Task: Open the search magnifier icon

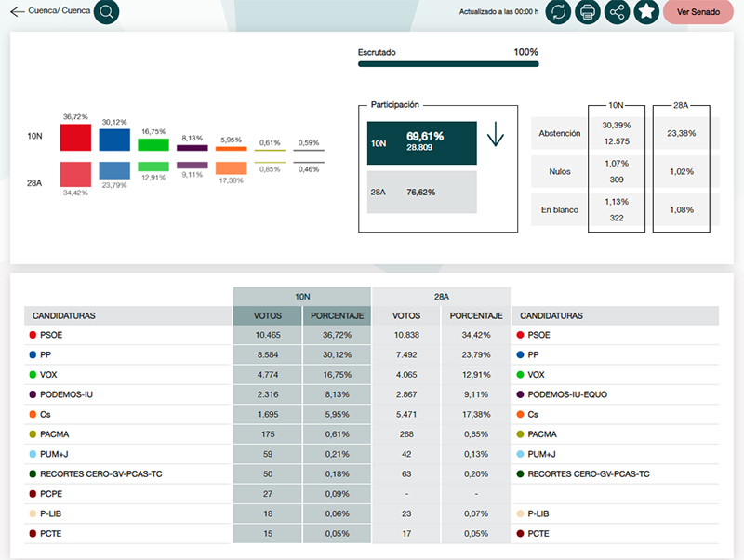Action: click(x=107, y=12)
